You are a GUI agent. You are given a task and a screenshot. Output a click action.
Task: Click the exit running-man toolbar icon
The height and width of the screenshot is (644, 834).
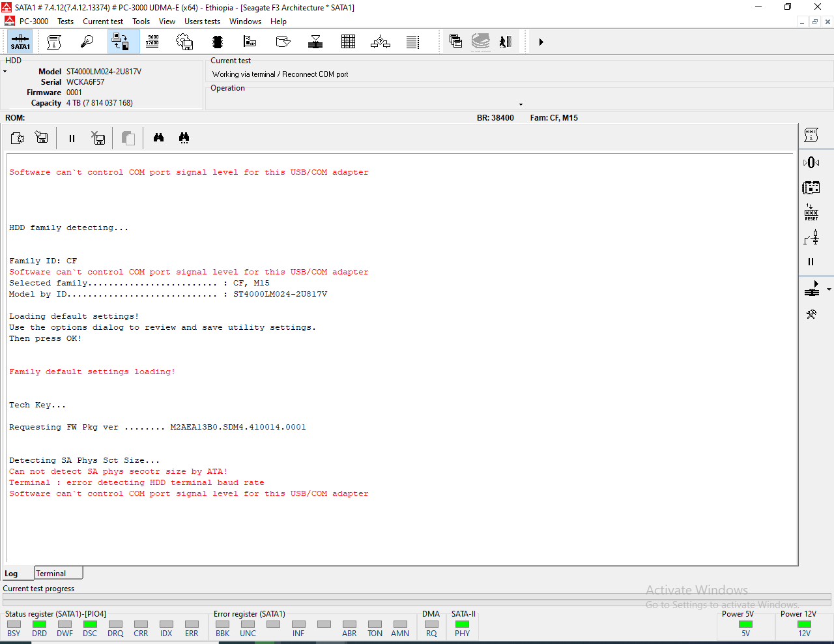click(506, 42)
